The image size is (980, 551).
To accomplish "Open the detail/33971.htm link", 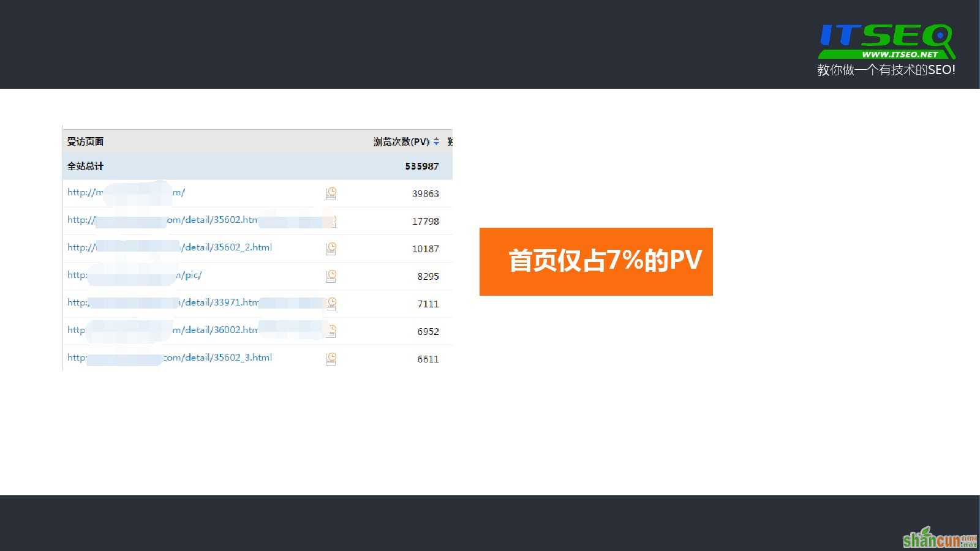I will (x=163, y=302).
